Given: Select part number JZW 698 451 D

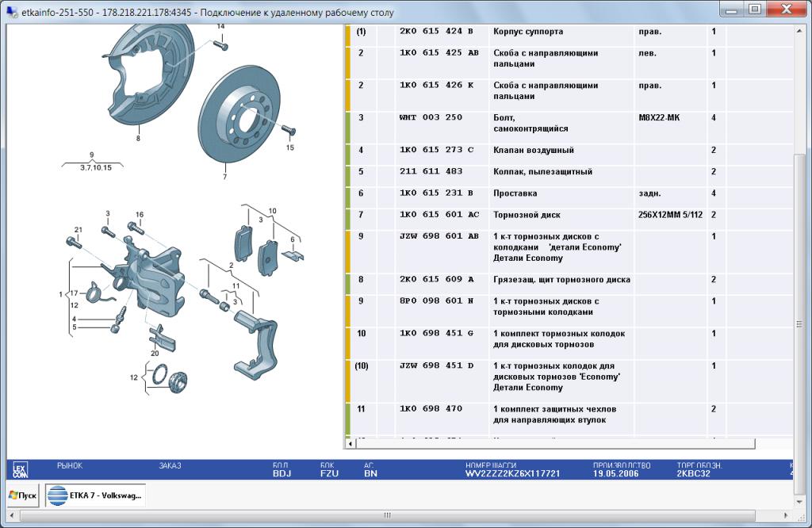Looking at the screenshot, I should point(436,365).
